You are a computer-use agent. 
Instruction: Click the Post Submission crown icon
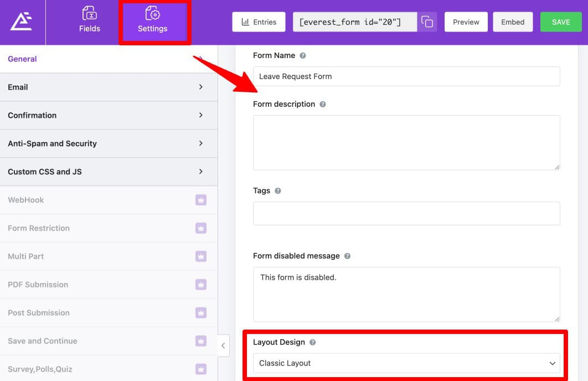tap(201, 313)
